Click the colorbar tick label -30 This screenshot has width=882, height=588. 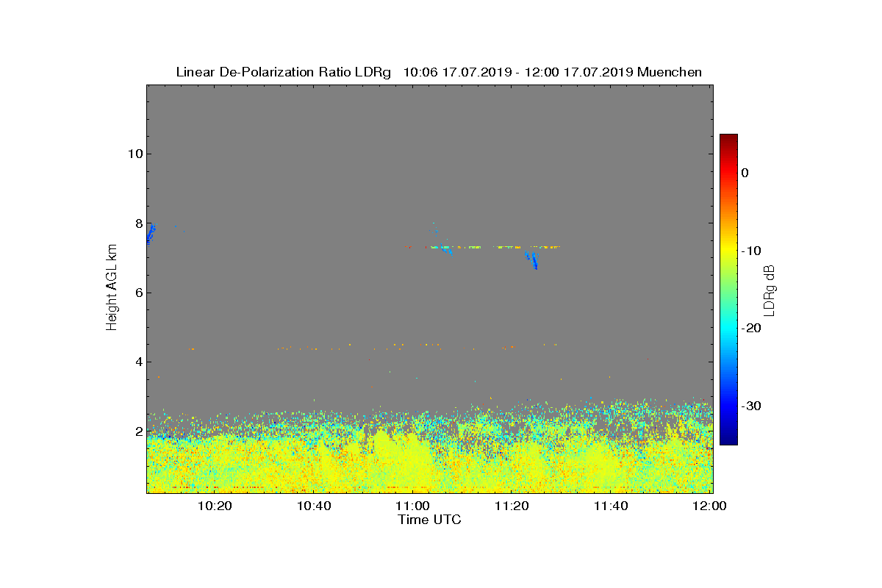[x=750, y=406]
